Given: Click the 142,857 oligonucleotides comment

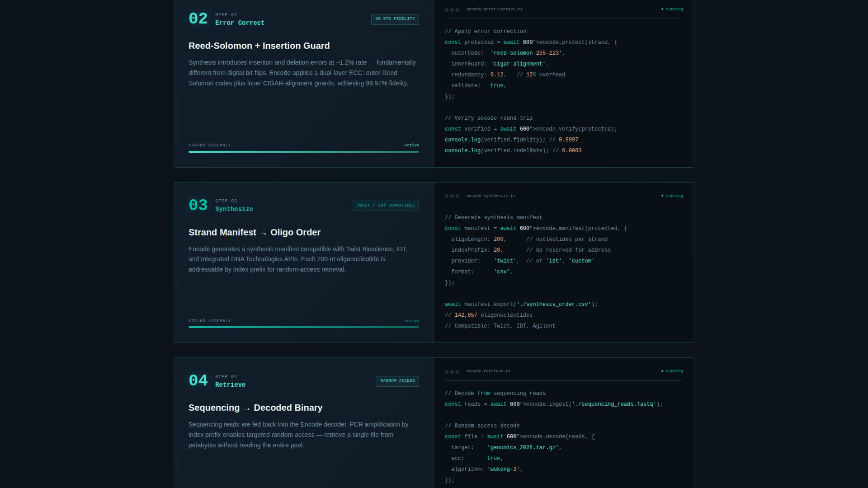Looking at the screenshot, I should [x=489, y=315].
